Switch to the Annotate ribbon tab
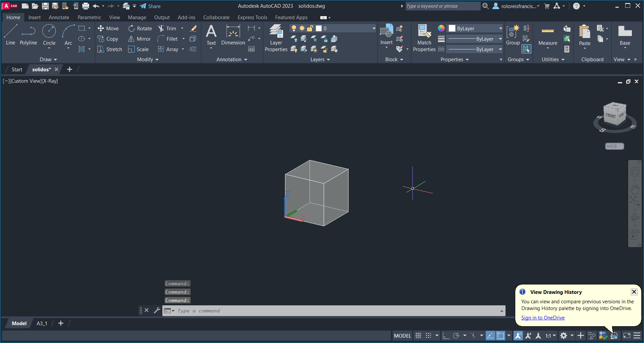The image size is (644, 343). [x=59, y=17]
